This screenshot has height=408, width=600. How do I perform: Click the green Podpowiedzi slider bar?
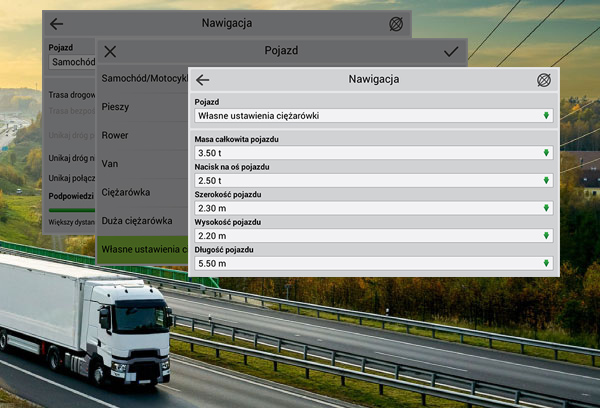(70, 209)
